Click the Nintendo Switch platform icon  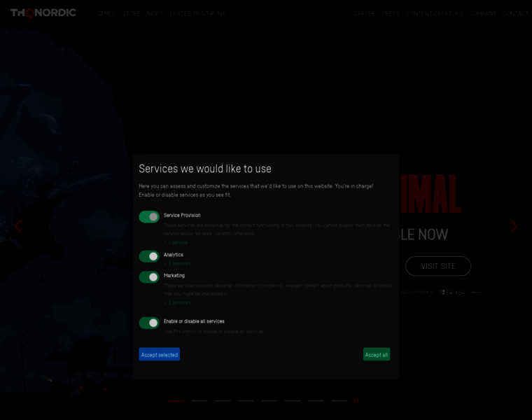tap(452, 292)
